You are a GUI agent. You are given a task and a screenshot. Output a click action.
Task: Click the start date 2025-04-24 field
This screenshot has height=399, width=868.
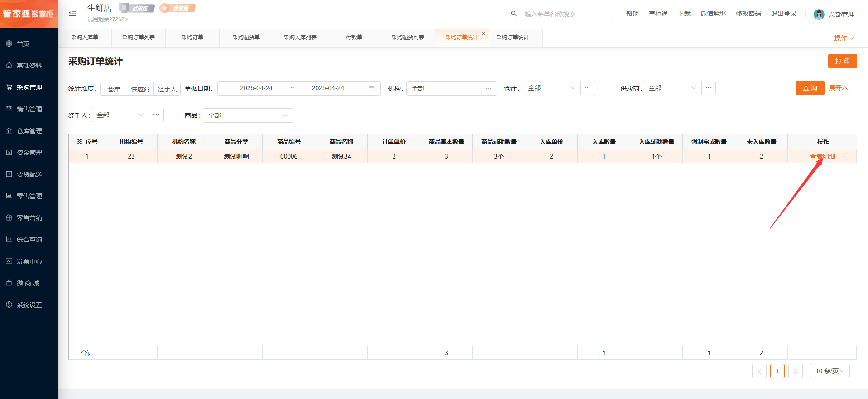tap(256, 88)
